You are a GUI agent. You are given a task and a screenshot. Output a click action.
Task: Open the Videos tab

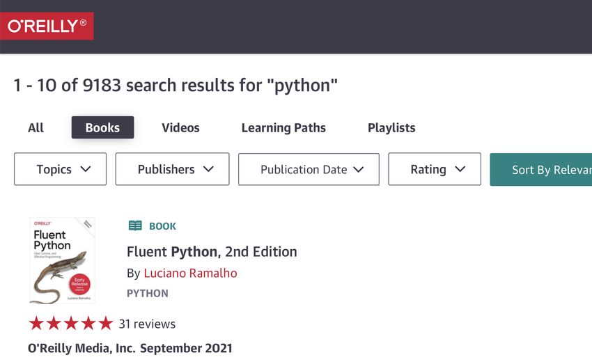pos(180,128)
